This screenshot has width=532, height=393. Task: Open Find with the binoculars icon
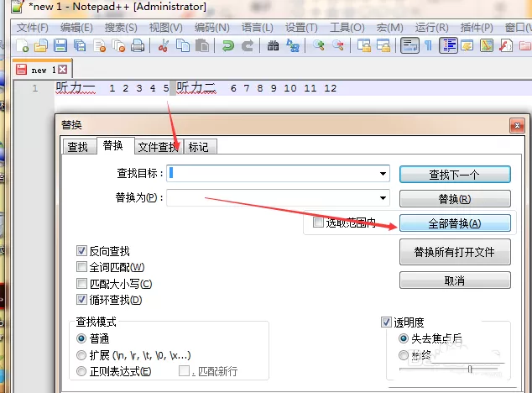273,46
